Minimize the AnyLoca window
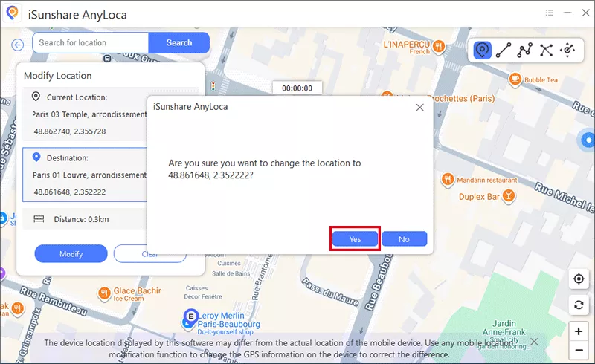Image resolution: width=595 pixels, height=364 pixels. coord(567,13)
